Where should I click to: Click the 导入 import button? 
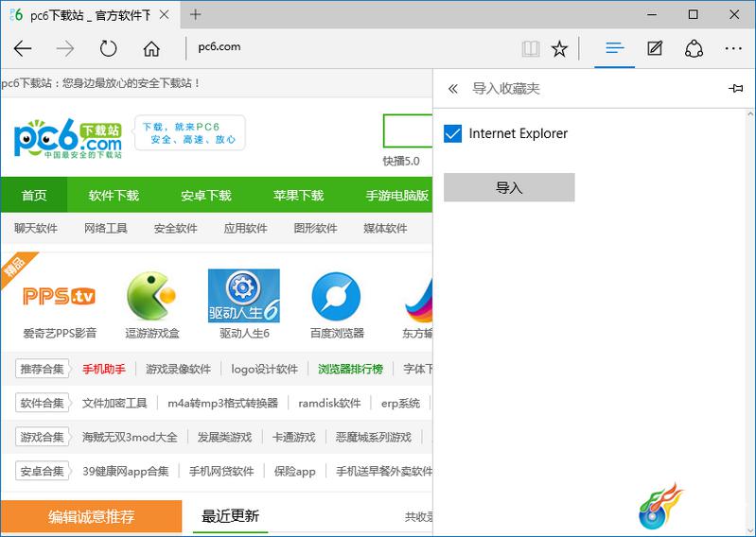pos(509,187)
